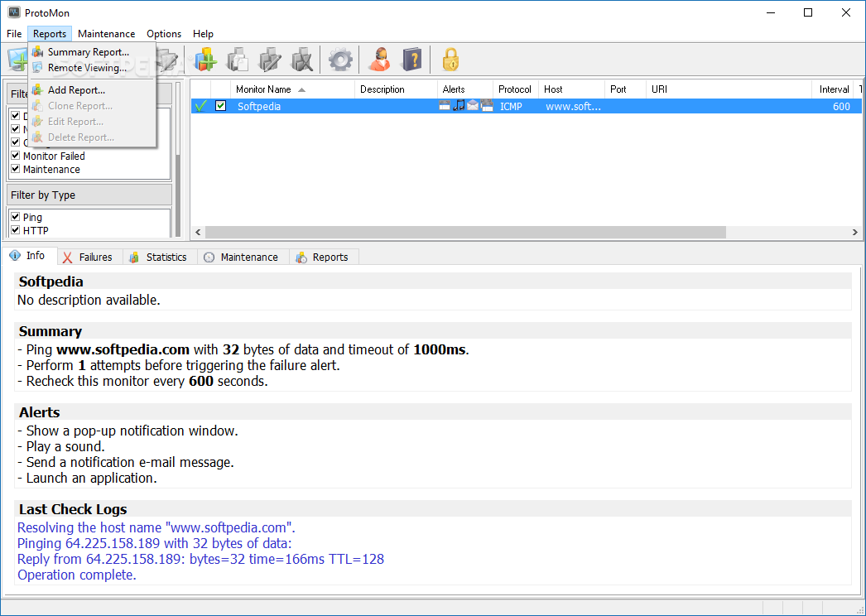
Task: Open settings via the gear toolbar icon
Action: click(x=340, y=59)
